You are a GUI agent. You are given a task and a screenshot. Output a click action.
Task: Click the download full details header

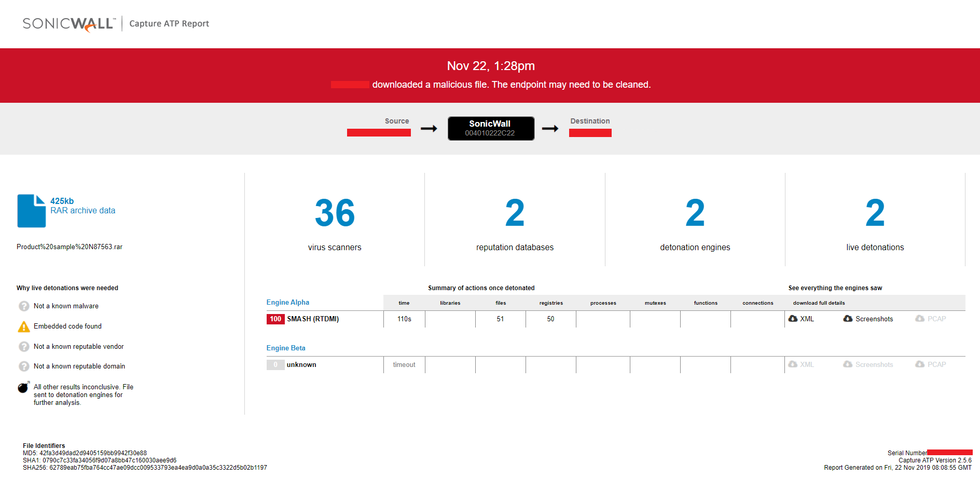coord(819,303)
